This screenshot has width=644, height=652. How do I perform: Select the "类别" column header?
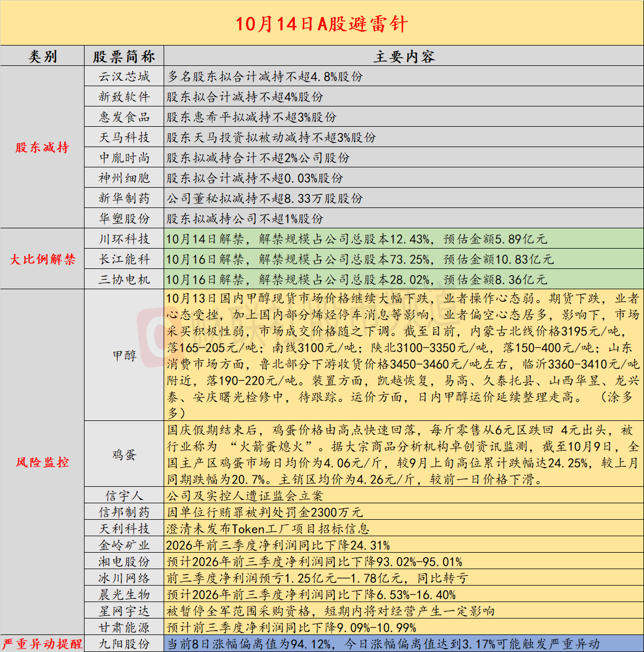(42, 56)
